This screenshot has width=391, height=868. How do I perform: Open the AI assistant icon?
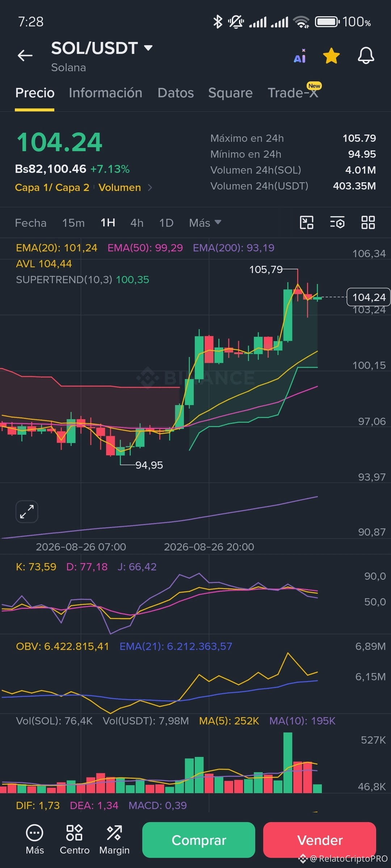click(300, 56)
